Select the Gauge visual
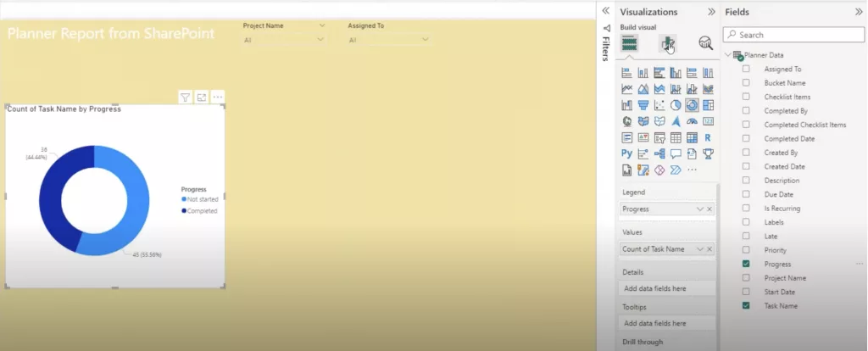This screenshot has width=868, height=351. click(692, 121)
